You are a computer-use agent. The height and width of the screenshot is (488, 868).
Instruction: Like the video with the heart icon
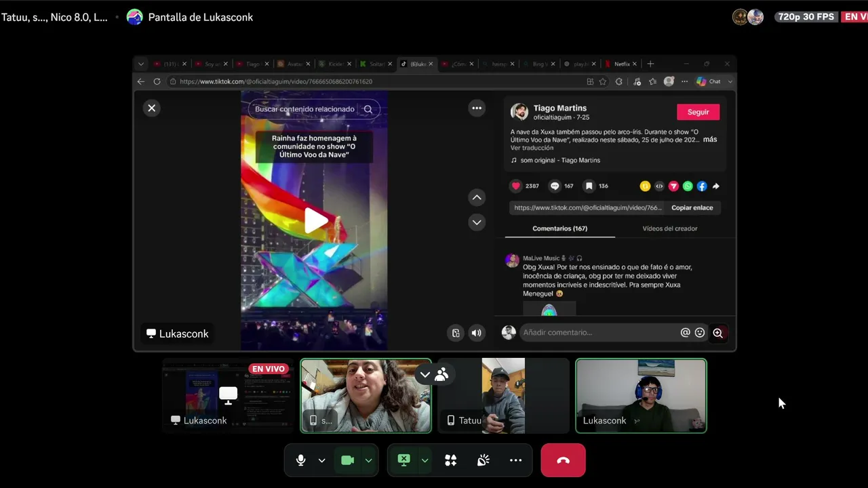coord(516,186)
